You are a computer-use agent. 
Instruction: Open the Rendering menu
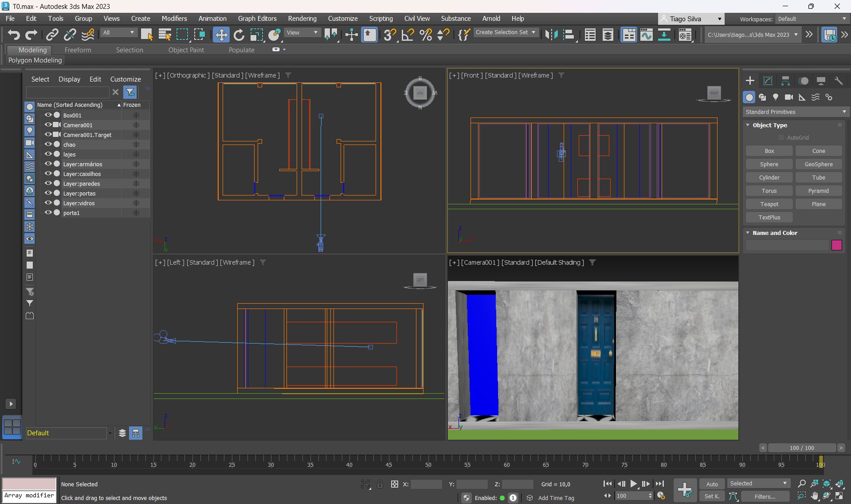tap(302, 19)
